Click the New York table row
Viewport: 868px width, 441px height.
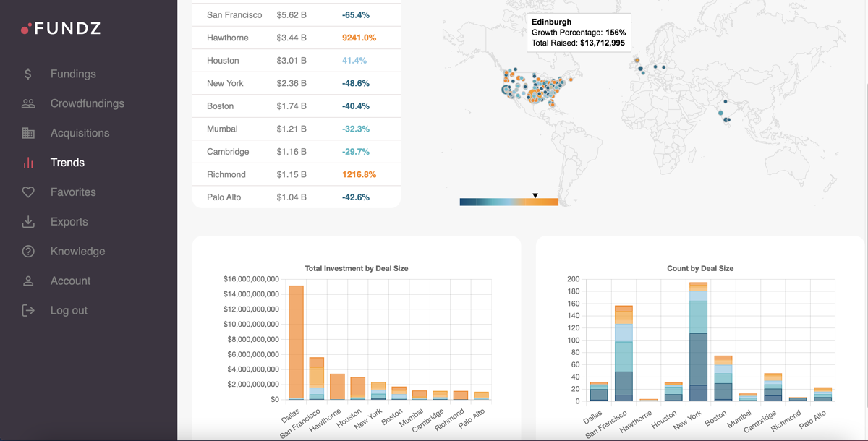pos(296,83)
